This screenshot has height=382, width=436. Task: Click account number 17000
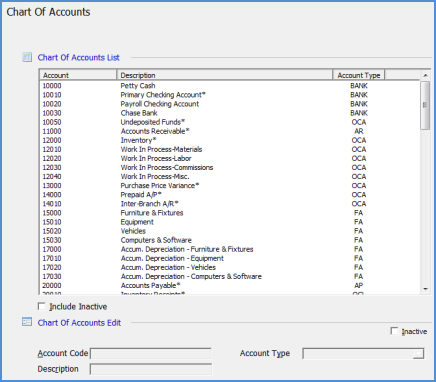(52, 249)
